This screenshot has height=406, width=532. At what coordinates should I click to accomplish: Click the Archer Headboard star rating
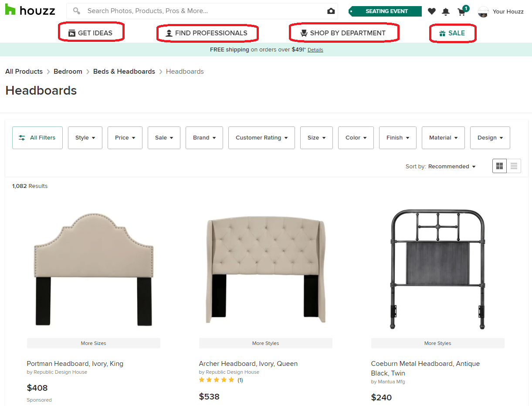(217, 380)
